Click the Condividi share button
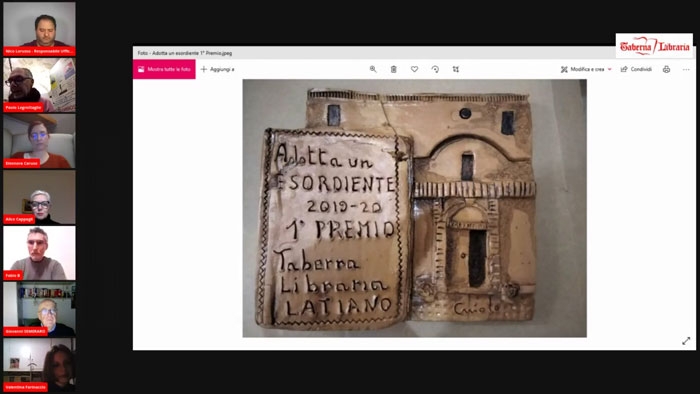Viewport: 700px width, 394px height. pos(636,69)
